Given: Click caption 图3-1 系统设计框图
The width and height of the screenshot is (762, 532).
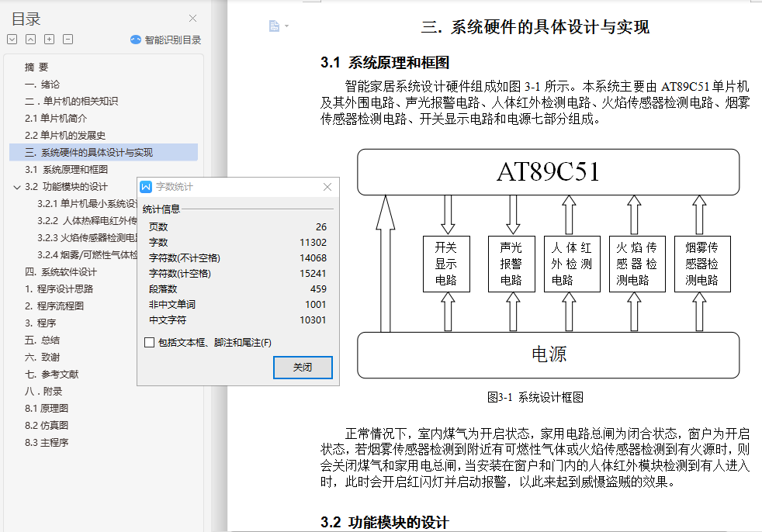Looking at the screenshot, I should point(535,397).
